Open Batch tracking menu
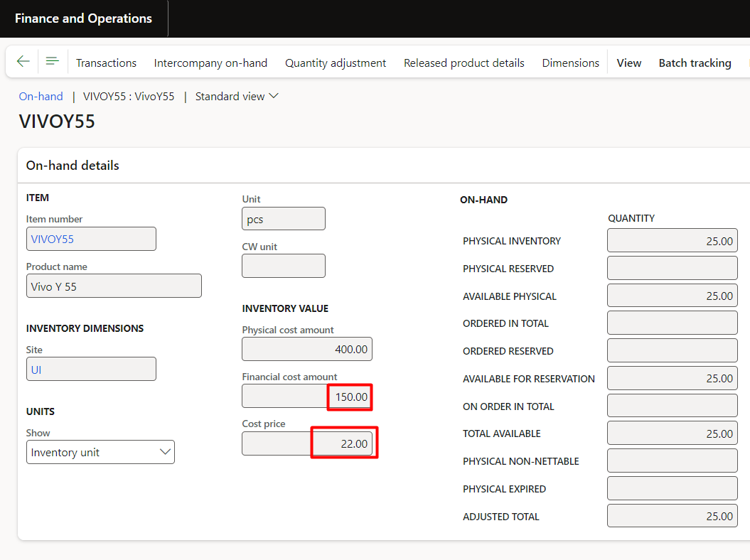The image size is (750, 560). (x=695, y=63)
